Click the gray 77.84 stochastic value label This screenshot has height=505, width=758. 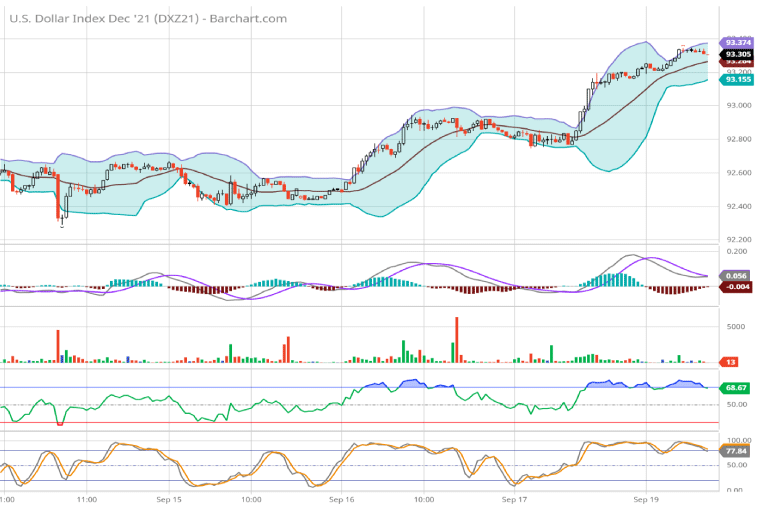(738, 451)
